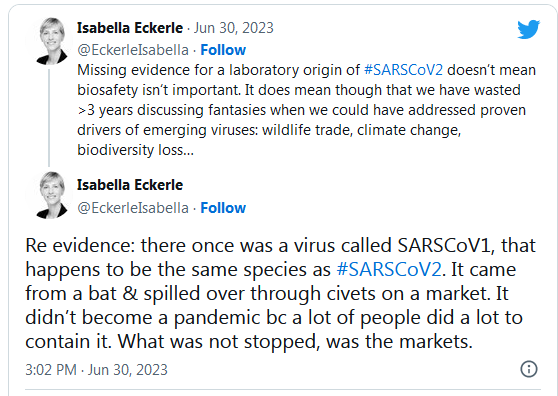Click the reply tweet text about SARSCoV1

tap(280, 293)
